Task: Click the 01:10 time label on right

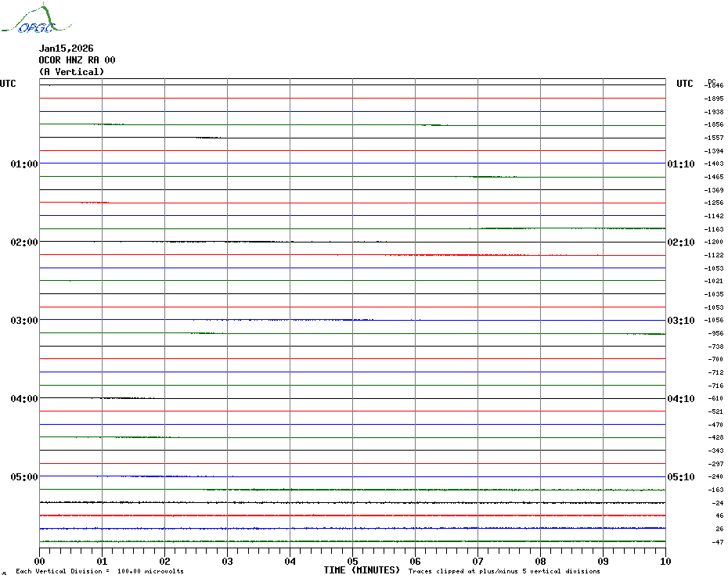Action: 680,164
